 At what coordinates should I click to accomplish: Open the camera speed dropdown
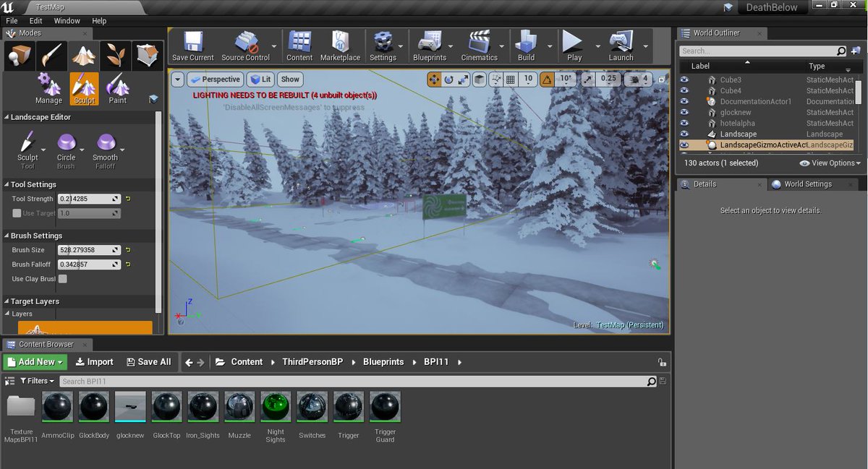(x=637, y=79)
